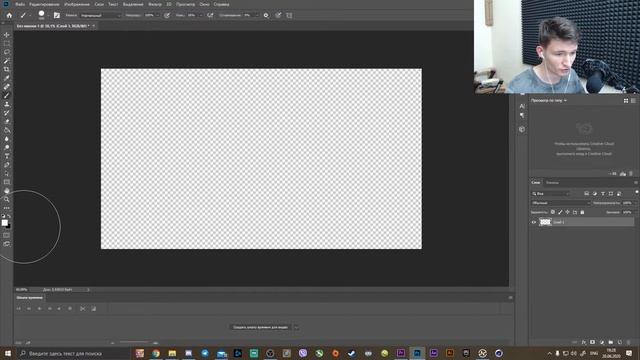Image resolution: width=640 pixels, height=360 pixels.
Task: Open the brush tool preset dropdown arrow
Action: (x=30, y=16)
